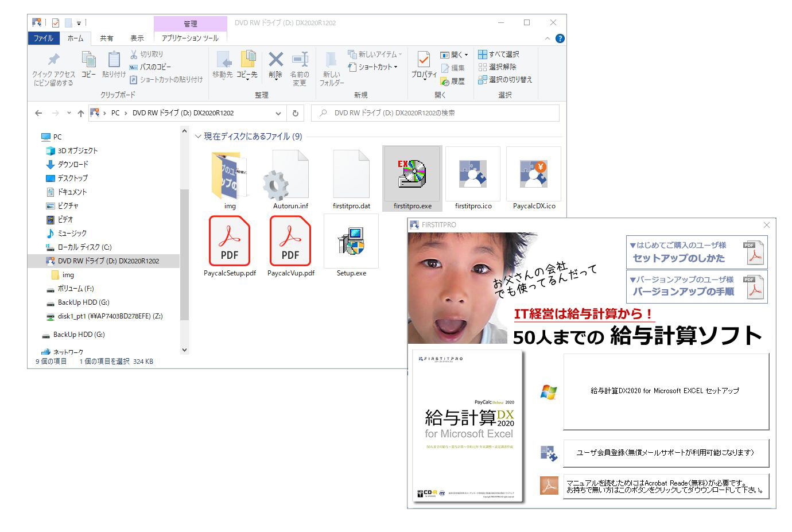Click Paste Shortcut (ショートカットの貼り付け)
Screen dimensions: 792x532
coord(166,79)
